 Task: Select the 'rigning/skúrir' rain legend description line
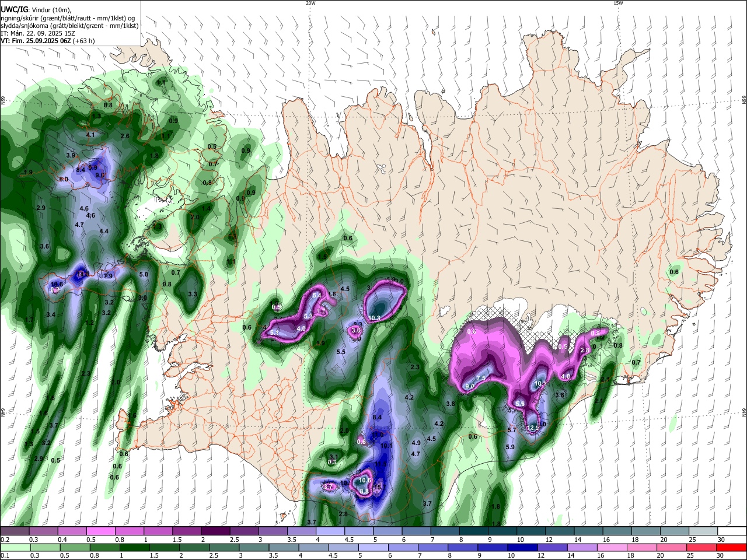[69, 17]
